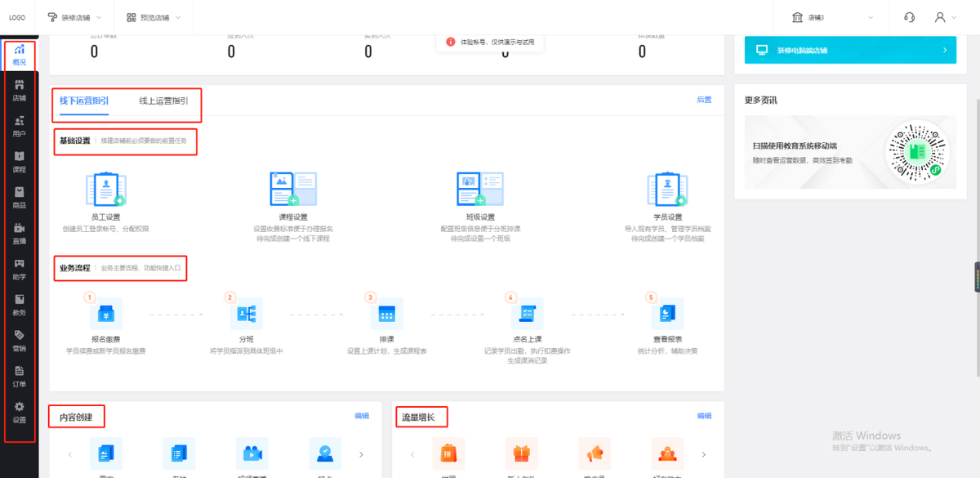Click the customer service headset icon
Screen dimensions: 980x478
(910, 17)
